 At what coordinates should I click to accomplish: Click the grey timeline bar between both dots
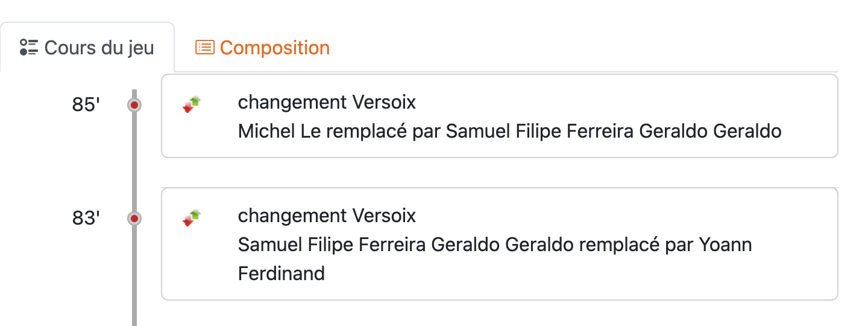[134, 162]
